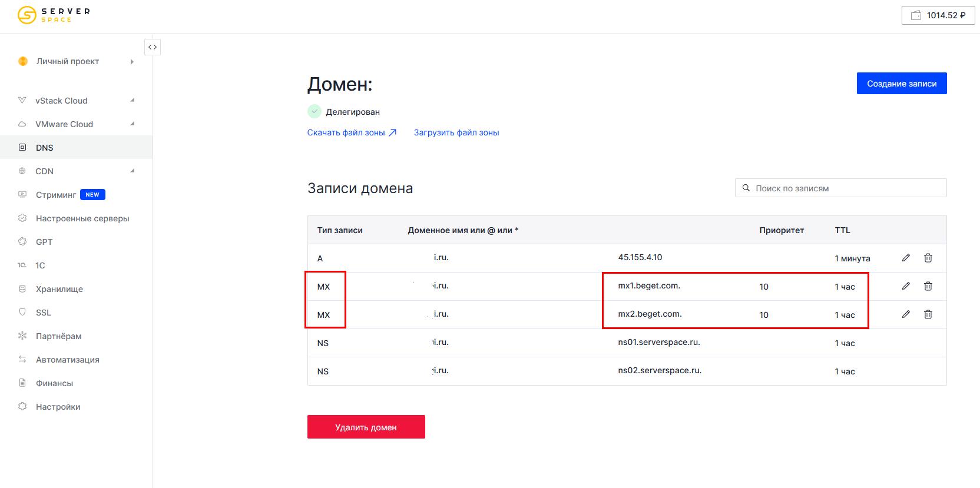Expand the Личный проект project selector
Screen dimensions: 980x488
tap(77, 61)
